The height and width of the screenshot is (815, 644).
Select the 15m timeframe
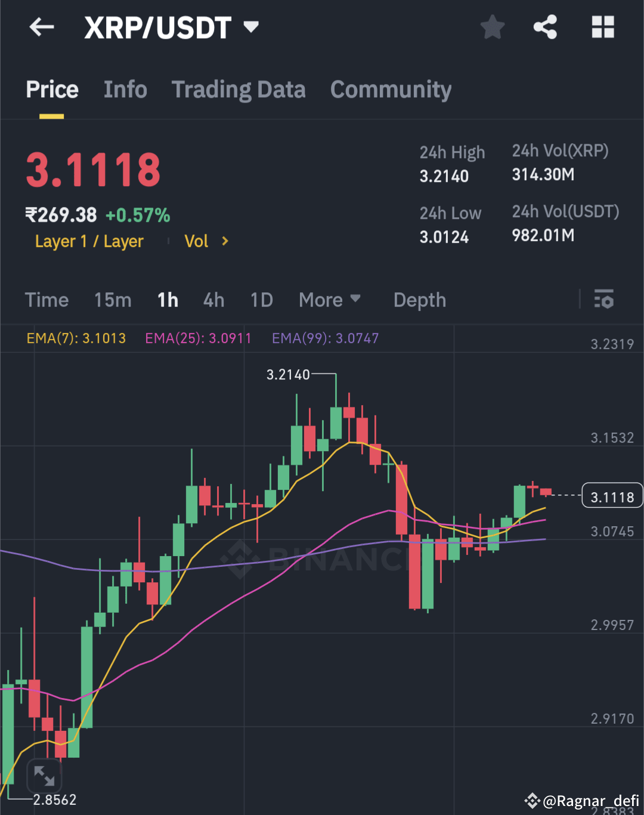[112, 300]
